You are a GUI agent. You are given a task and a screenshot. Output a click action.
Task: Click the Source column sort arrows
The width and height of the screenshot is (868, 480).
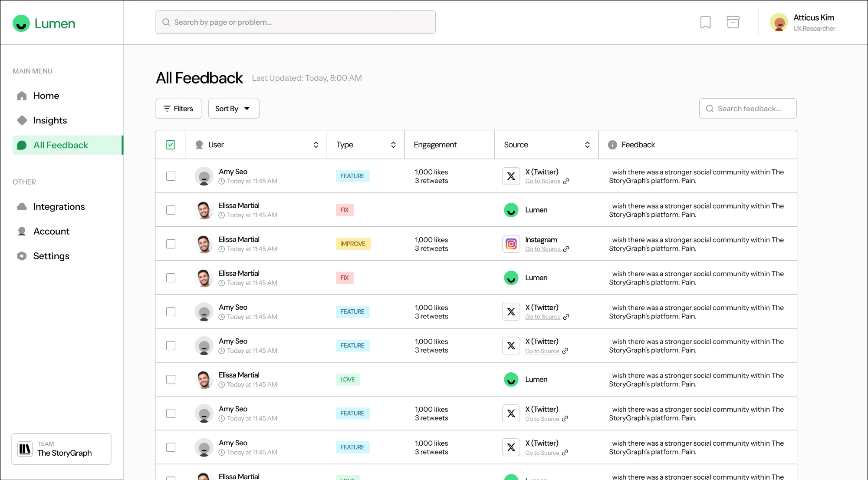(587, 145)
